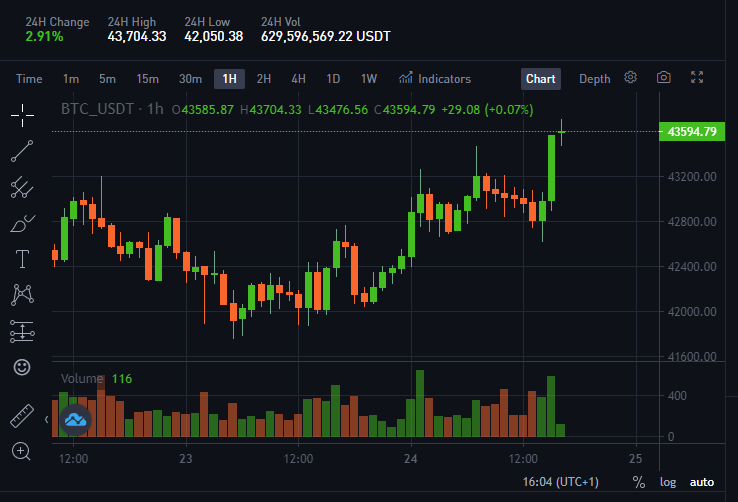Image resolution: width=738 pixels, height=502 pixels.
Task: Toggle log scale mode
Action: tap(668, 482)
